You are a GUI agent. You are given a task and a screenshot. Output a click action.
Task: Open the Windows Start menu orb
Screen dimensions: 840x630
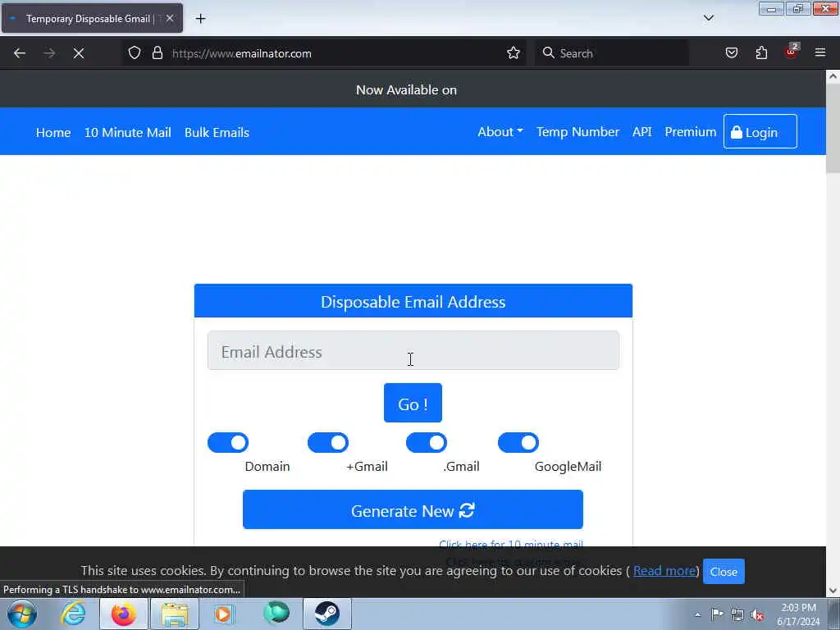(x=22, y=614)
